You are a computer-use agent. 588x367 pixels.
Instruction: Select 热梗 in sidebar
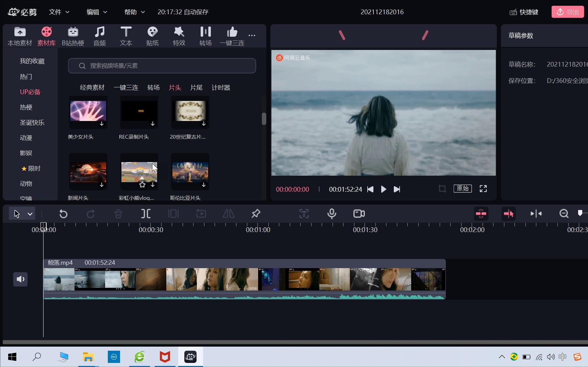coord(26,107)
